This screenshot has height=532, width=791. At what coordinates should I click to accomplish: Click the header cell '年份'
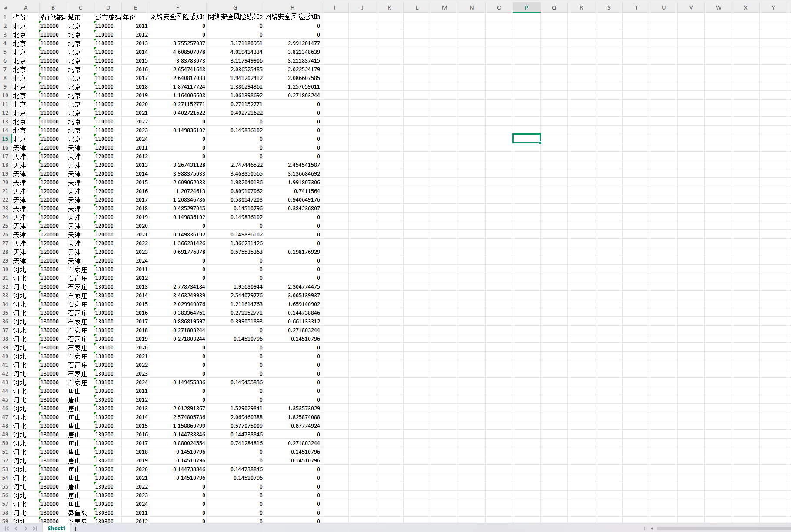pyautogui.click(x=135, y=17)
